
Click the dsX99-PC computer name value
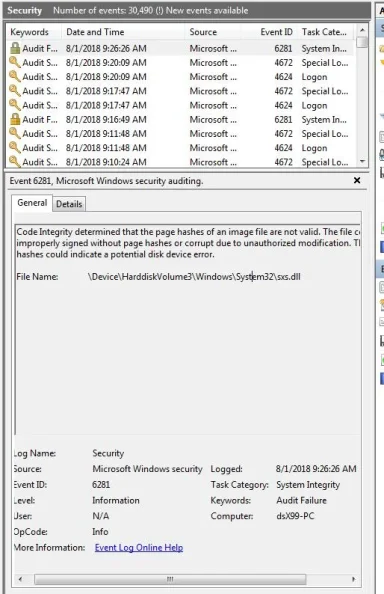tap(295, 516)
